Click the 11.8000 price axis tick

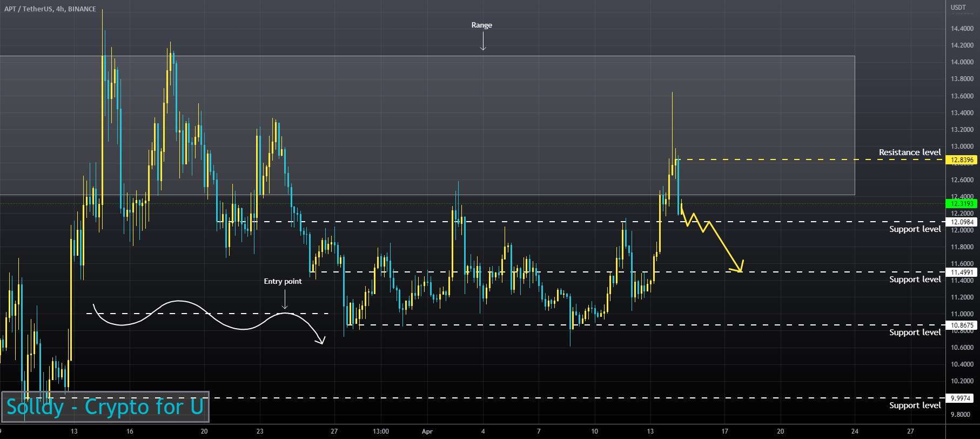click(962, 247)
